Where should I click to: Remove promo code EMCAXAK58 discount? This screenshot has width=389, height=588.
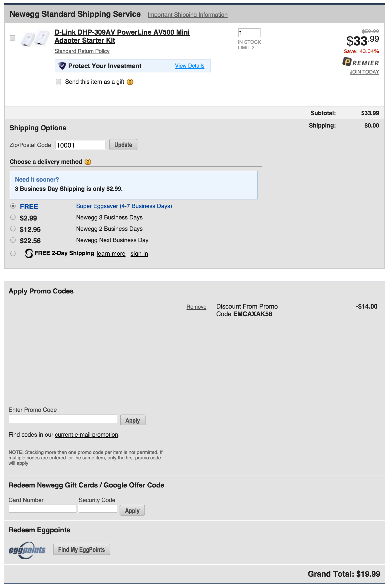[196, 307]
